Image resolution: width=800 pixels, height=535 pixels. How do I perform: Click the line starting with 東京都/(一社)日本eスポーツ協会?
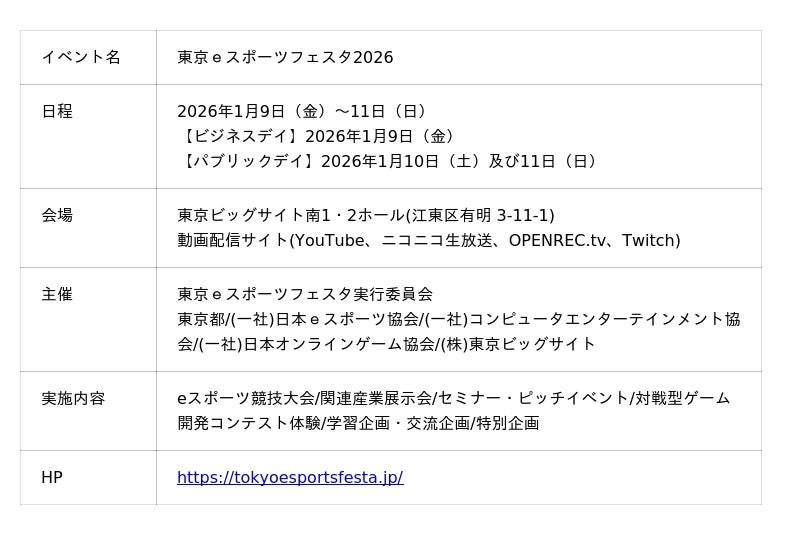click(458, 319)
